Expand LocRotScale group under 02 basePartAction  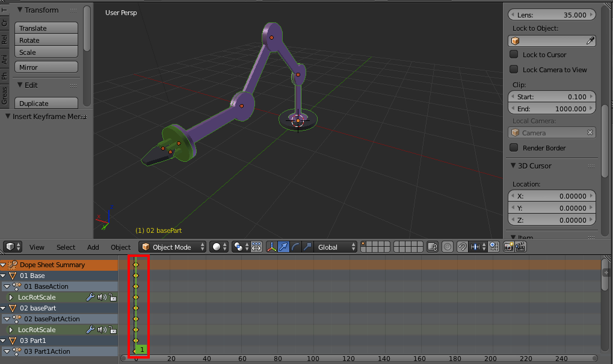click(x=11, y=330)
